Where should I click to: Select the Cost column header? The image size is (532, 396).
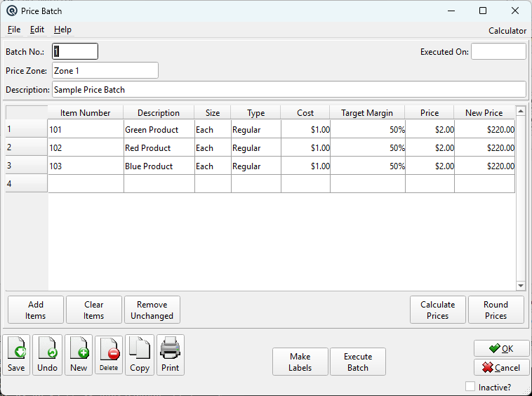[x=305, y=112]
